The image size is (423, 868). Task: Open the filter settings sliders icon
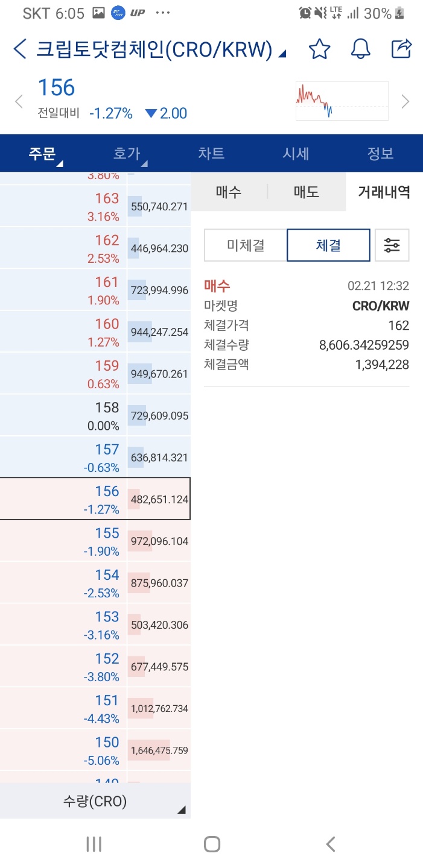click(392, 245)
